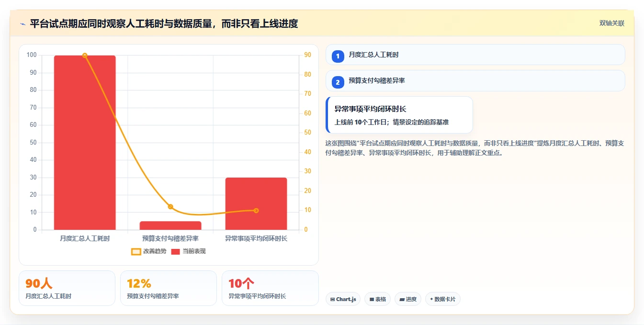
Task: Click the trend line point at value 10
Action: coord(256,211)
